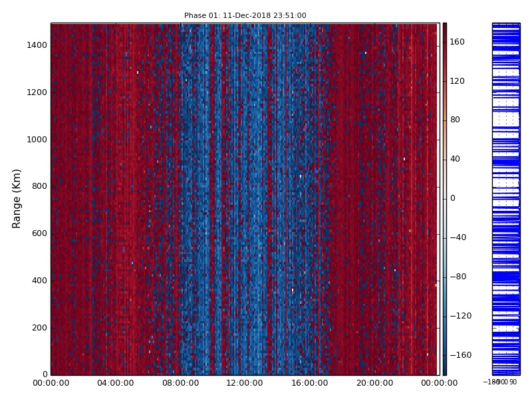Click the x-axis time label 20:00:00
The image size is (532, 399).
[374, 383]
